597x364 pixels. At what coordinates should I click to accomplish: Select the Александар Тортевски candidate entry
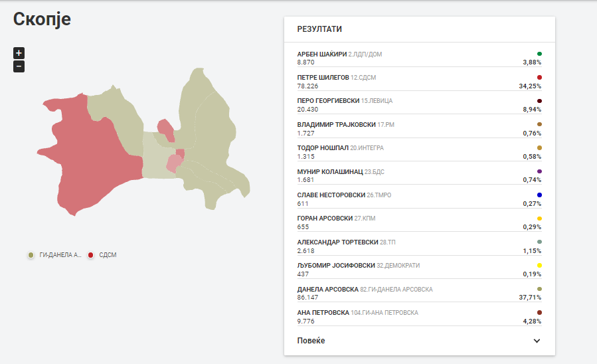click(419, 246)
